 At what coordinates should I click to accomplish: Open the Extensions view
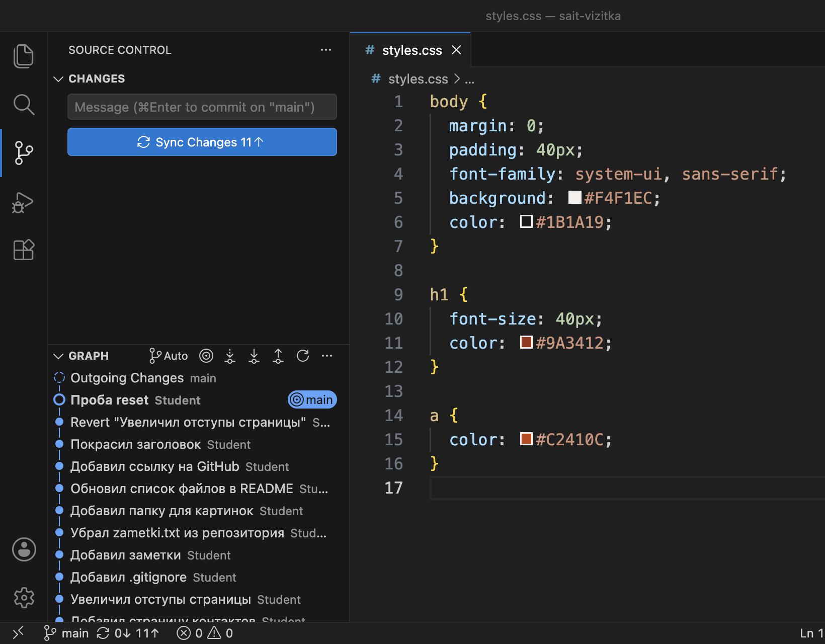click(24, 250)
